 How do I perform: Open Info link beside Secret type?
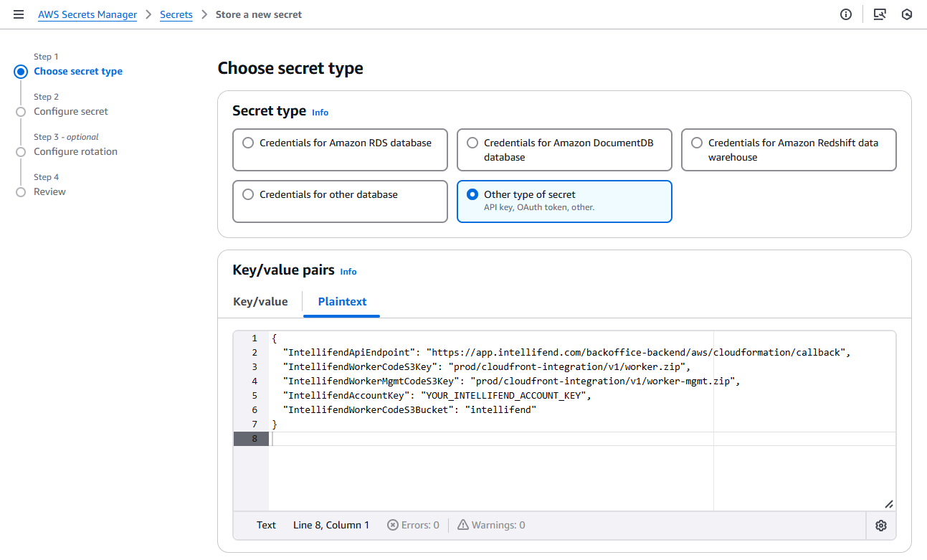point(320,113)
